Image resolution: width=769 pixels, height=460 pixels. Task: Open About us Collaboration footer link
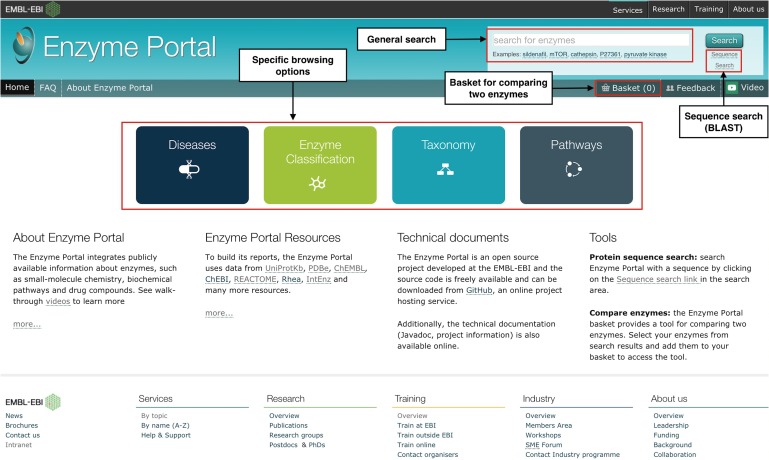click(674, 455)
